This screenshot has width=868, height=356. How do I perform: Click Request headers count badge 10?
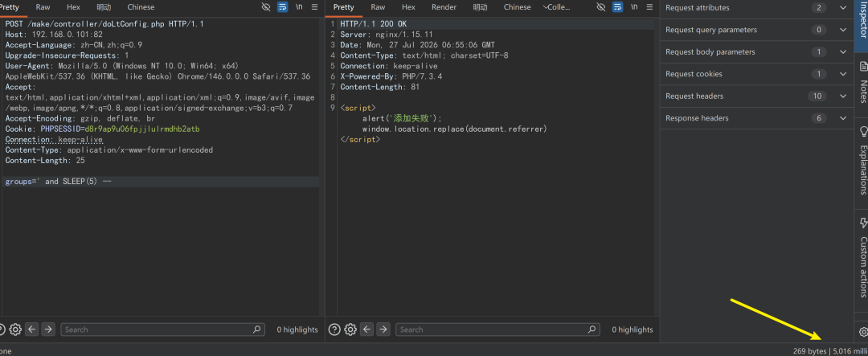tap(817, 96)
